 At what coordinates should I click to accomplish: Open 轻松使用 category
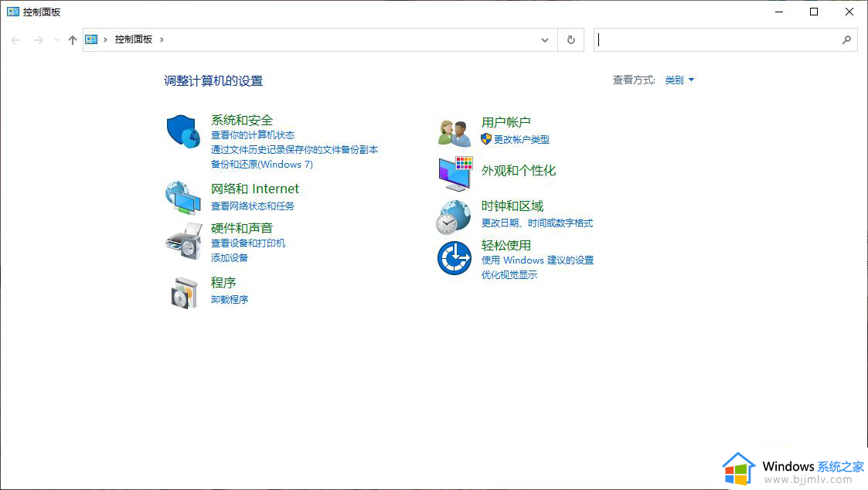pos(506,245)
